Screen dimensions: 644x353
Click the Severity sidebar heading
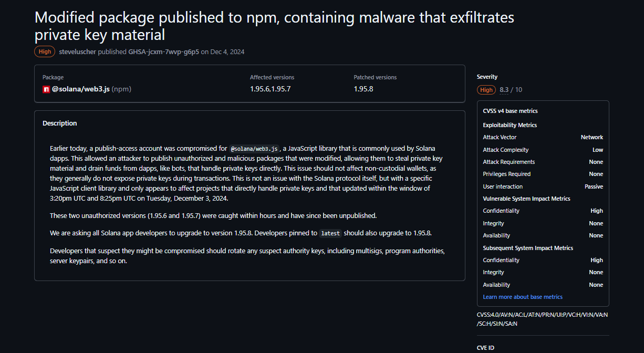(487, 77)
